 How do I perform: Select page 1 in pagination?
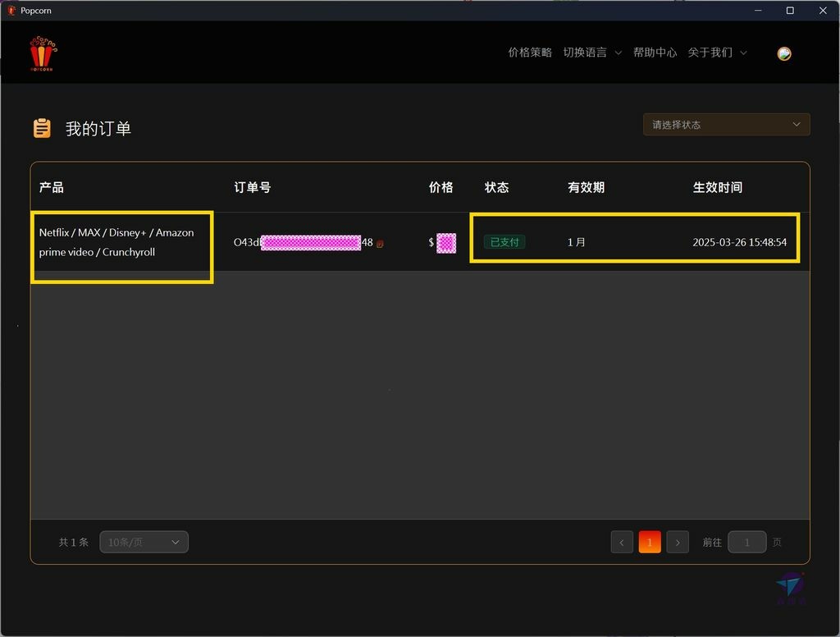click(650, 542)
